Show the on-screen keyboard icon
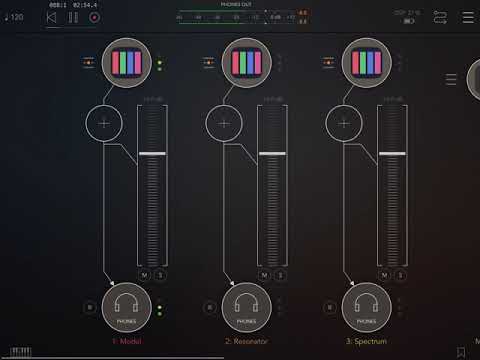The image size is (480, 360). click(20, 352)
